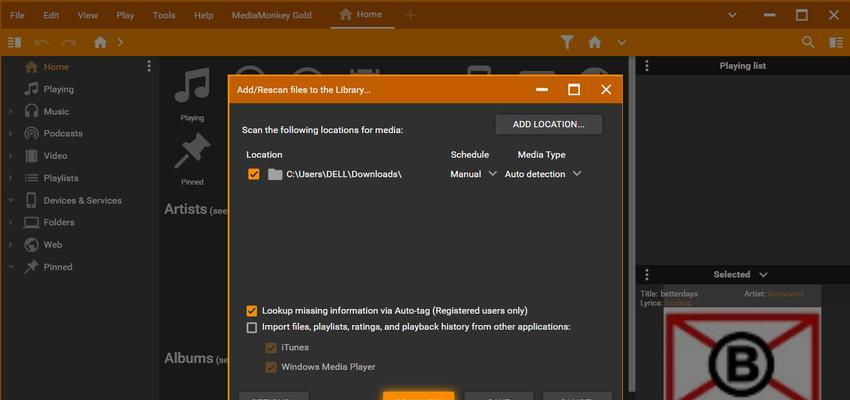Open the Auto detection media type dropdown
The height and width of the screenshot is (400, 850).
[543, 174]
